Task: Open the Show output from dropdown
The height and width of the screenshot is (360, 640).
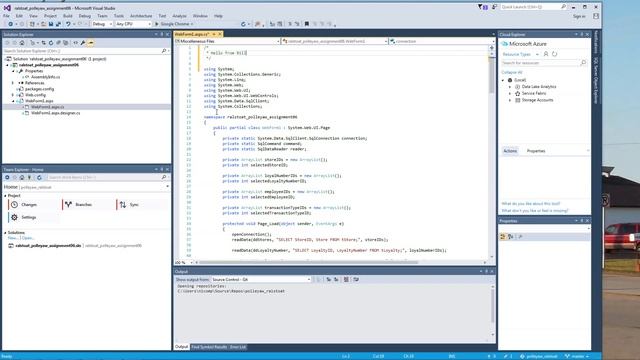Action: [x=261, y=280]
